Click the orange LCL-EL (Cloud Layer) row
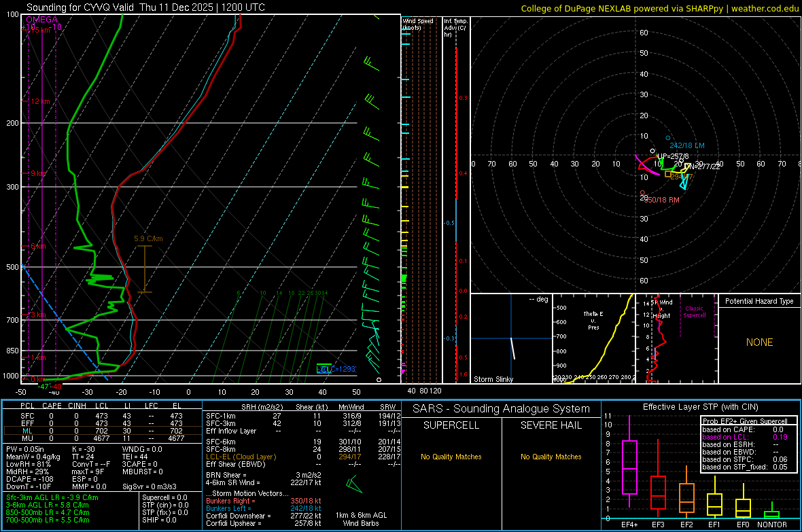Viewport: 802px width, 532px height. click(302, 457)
